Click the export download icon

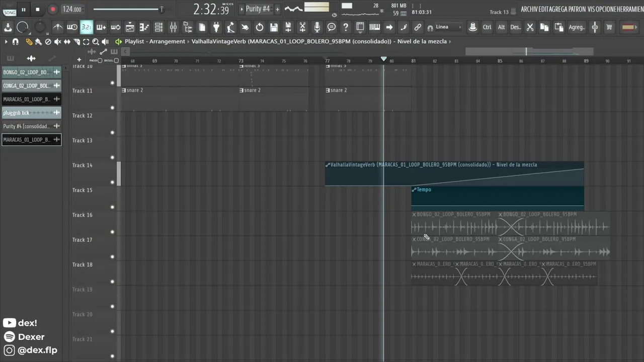(8, 27)
